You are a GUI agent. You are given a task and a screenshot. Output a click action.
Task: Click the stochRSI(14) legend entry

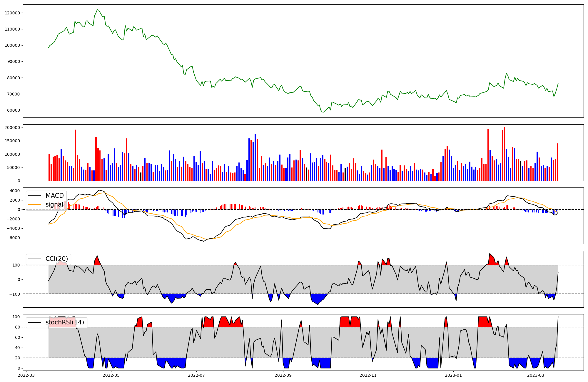[x=65, y=322]
